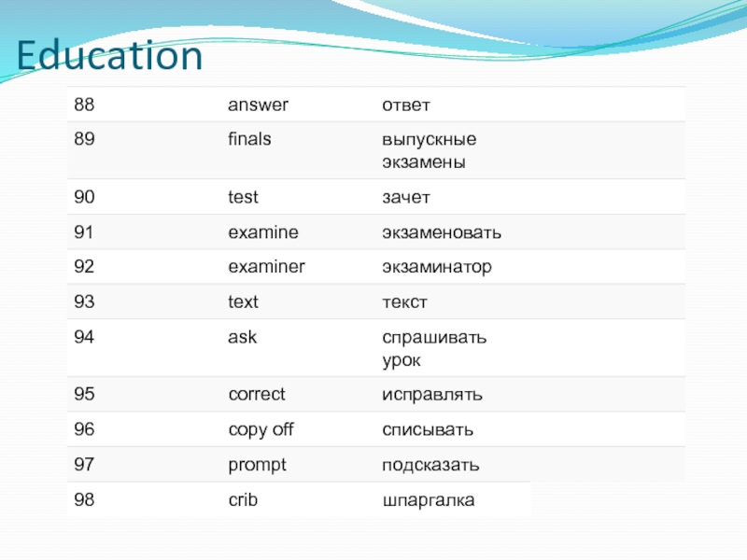Click the translation 'экзаменовать'

[442, 232]
